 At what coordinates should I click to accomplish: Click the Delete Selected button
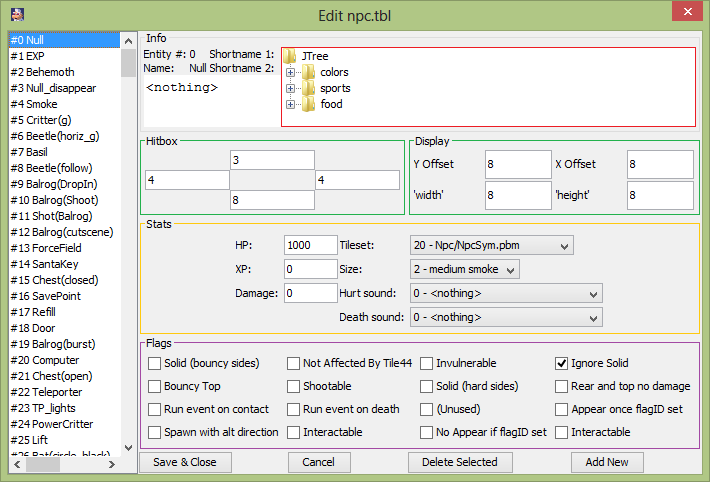(459, 462)
